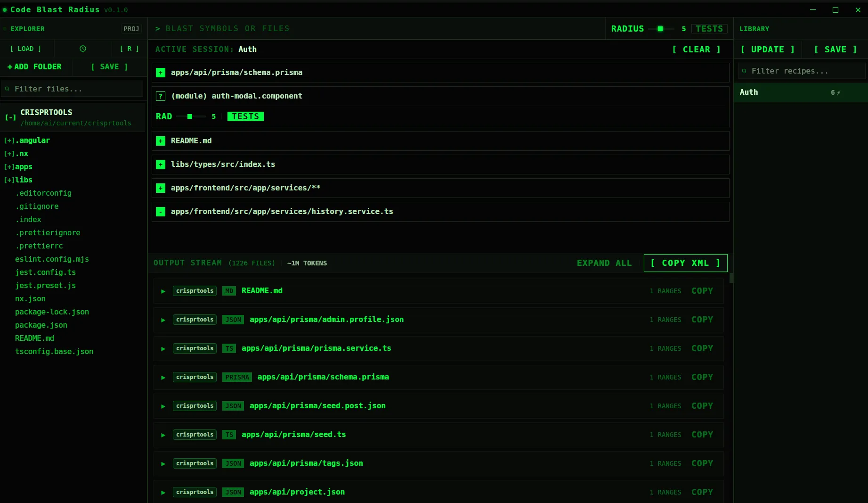Click the PRISMA file-type badge on schema.prisma
868x503 pixels.
coord(237,377)
